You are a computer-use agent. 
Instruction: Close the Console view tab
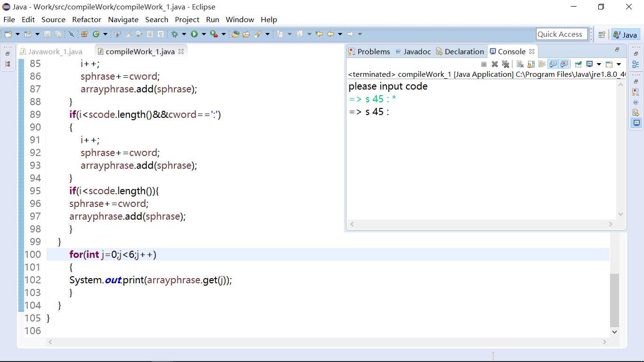point(532,51)
